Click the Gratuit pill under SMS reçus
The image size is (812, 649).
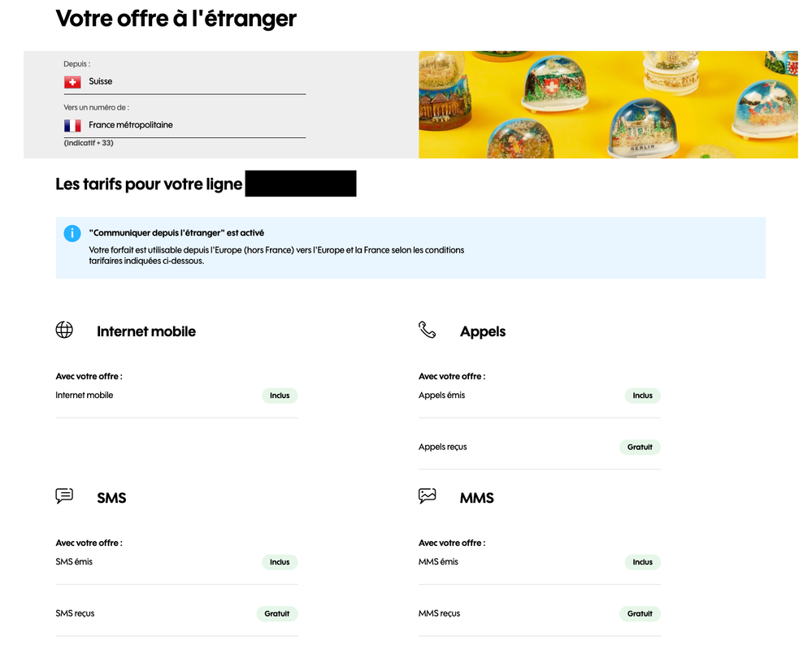(276, 613)
